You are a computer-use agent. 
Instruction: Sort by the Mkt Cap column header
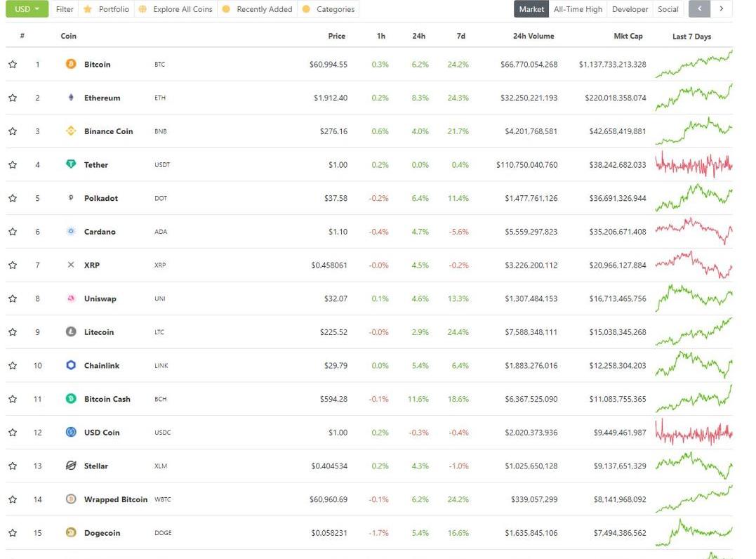pos(628,37)
